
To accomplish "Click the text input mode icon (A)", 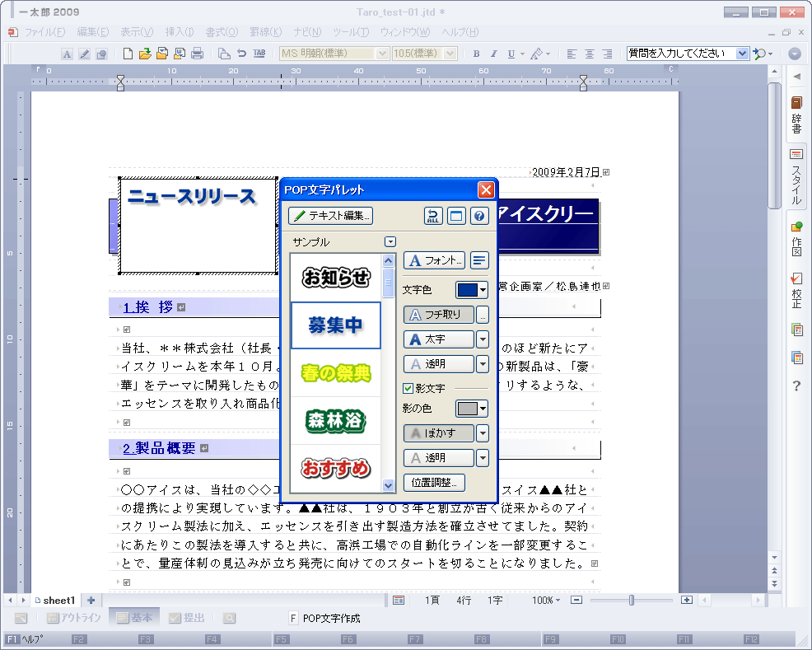I will click(x=67, y=54).
